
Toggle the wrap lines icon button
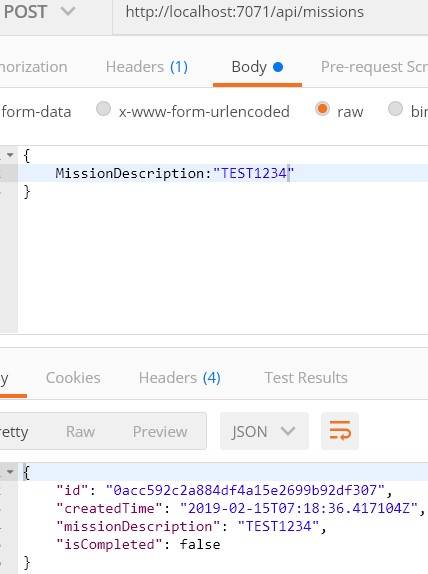340,431
